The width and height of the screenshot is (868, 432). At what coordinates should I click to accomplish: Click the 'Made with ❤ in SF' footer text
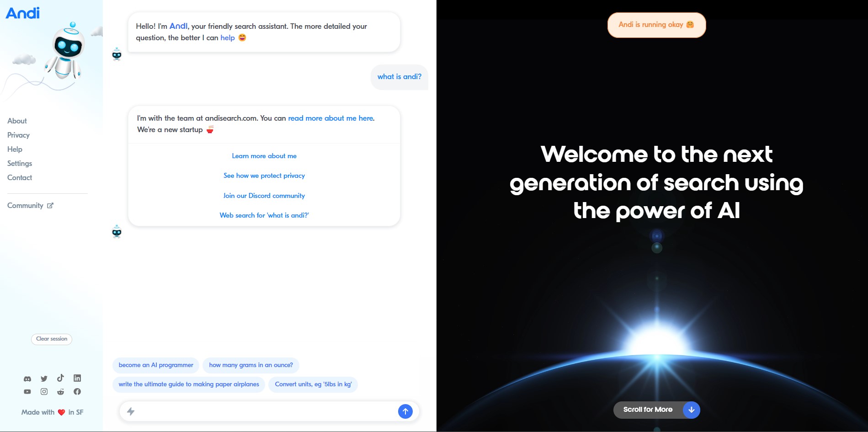(x=52, y=412)
